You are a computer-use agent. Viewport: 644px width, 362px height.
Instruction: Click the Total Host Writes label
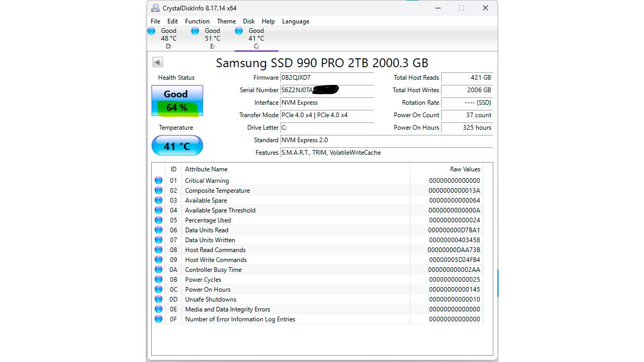[416, 90]
